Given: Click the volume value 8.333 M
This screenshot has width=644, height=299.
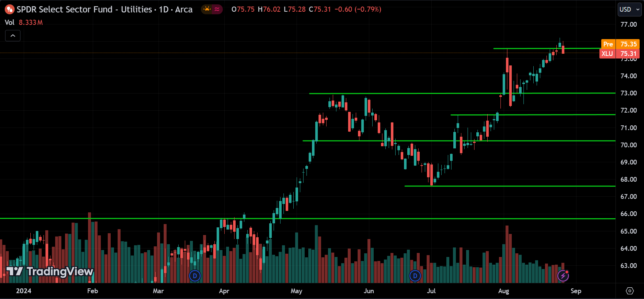Looking at the screenshot, I should pyautogui.click(x=31, y=22).
